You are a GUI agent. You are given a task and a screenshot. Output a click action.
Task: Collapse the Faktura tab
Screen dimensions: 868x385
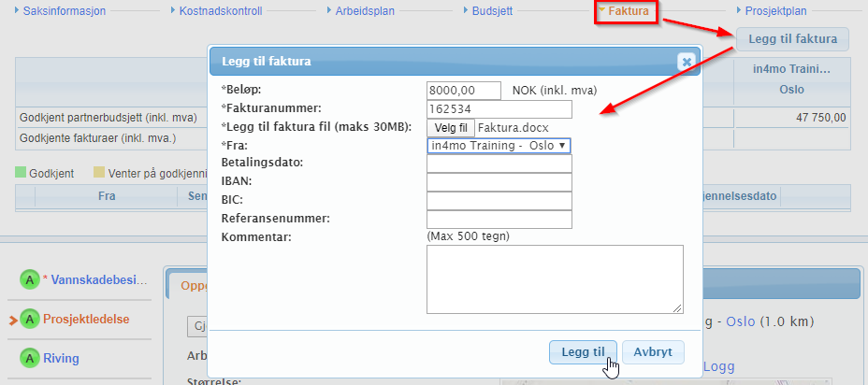coord(628,11)
